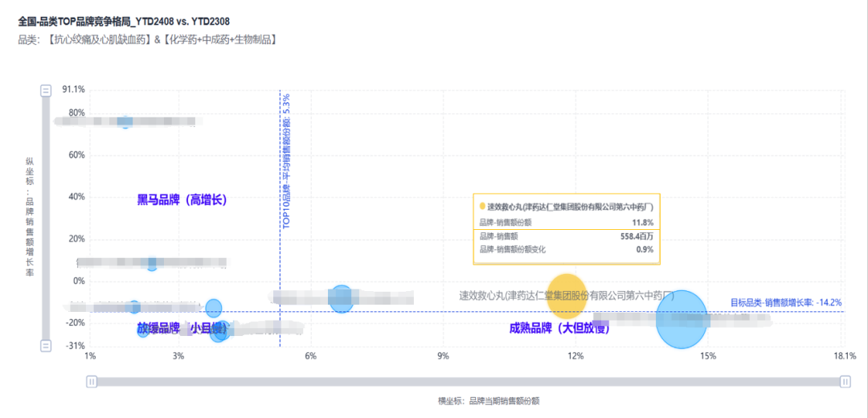Click the right handle of horizontal zoom slider

point(845,382)
